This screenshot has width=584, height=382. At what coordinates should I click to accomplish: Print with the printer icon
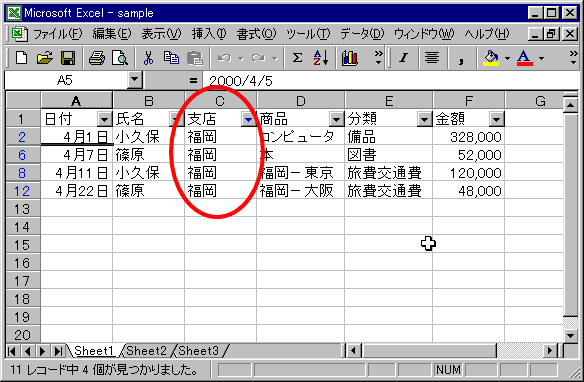point(97,58)
